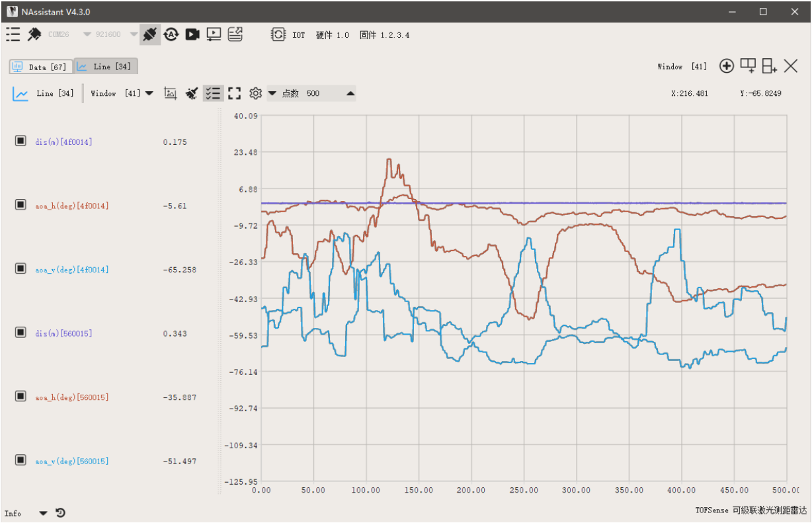The image size is (812, 523).
Task: Toggle the dis(m)[4f0014] series checkbox
Action: click(20, 141)
